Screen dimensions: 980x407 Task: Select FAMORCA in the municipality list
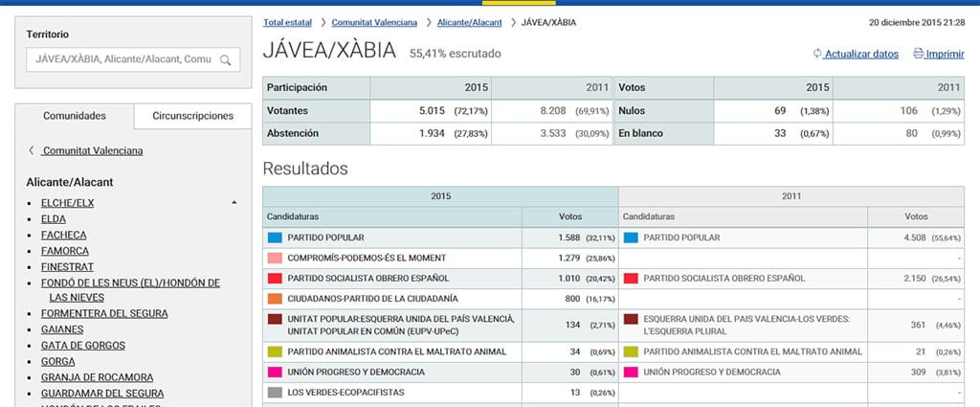tap(65, 251)
